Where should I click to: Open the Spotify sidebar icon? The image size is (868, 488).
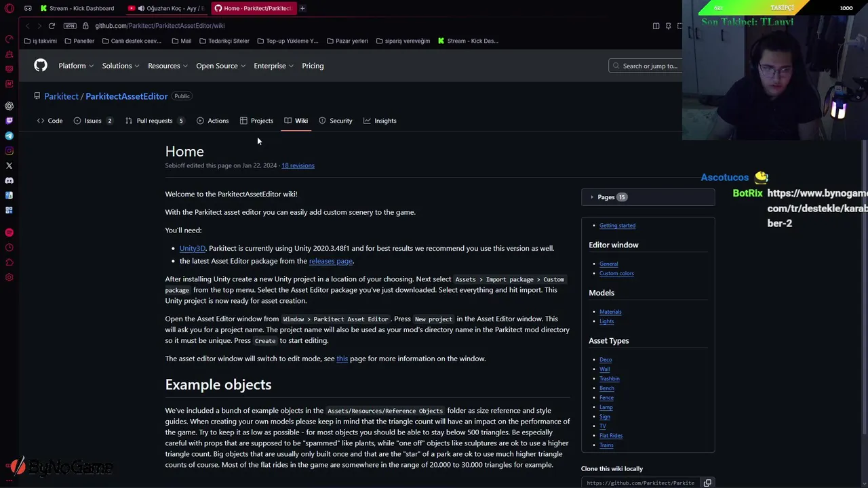click(9, 232)
